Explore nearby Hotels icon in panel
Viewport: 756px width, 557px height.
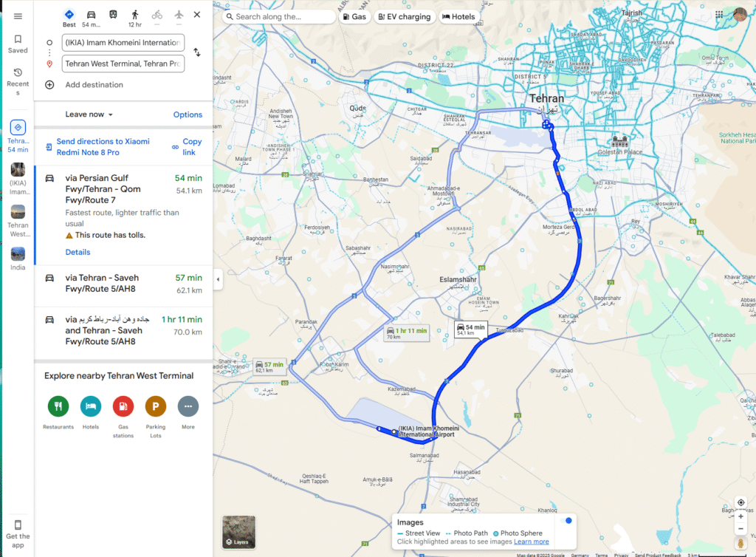tap(91, 406)
